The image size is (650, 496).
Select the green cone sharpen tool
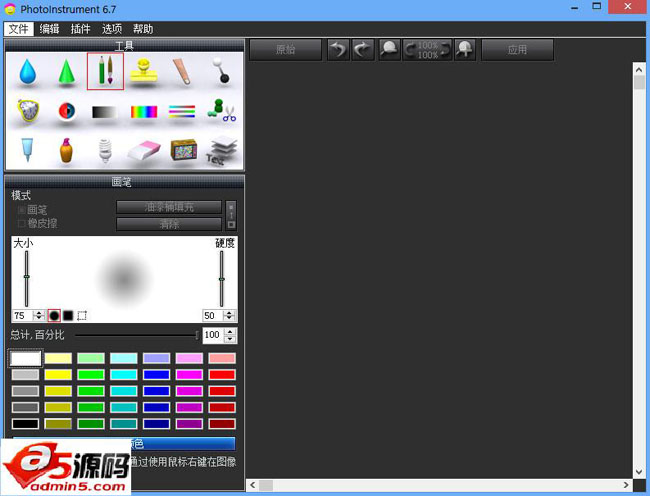tap(66, 72)
